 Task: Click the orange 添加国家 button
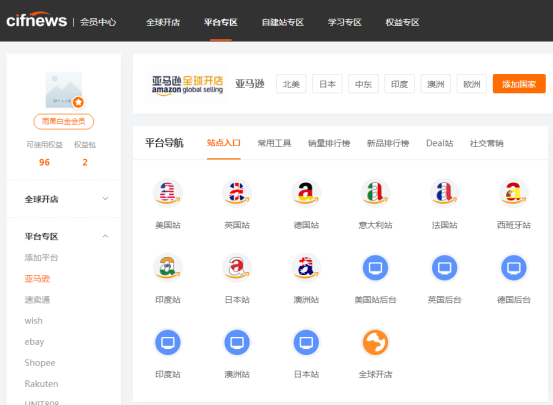pyautogui.click(x=519, y=84)
